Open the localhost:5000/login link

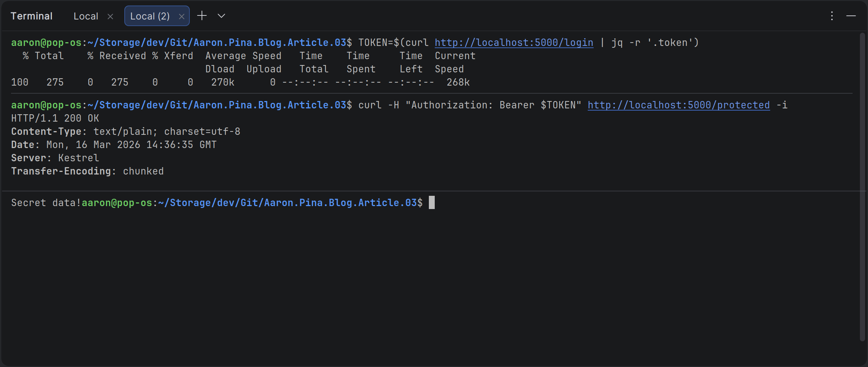coord(513,43)
